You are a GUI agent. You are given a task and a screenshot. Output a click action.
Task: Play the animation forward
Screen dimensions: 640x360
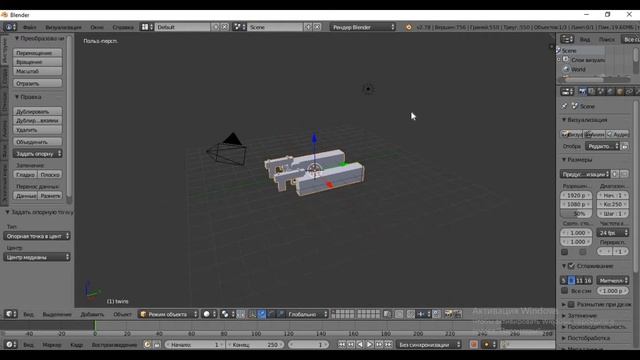coord(369,344)
